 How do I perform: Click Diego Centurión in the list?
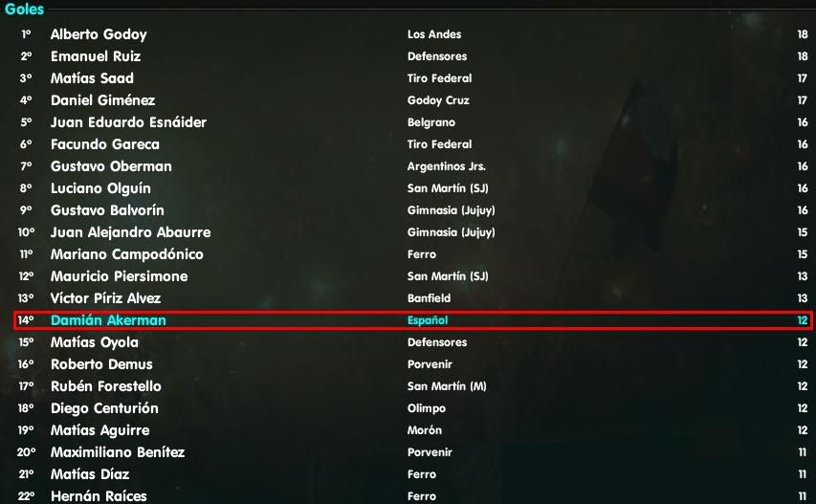pos(104,408)
